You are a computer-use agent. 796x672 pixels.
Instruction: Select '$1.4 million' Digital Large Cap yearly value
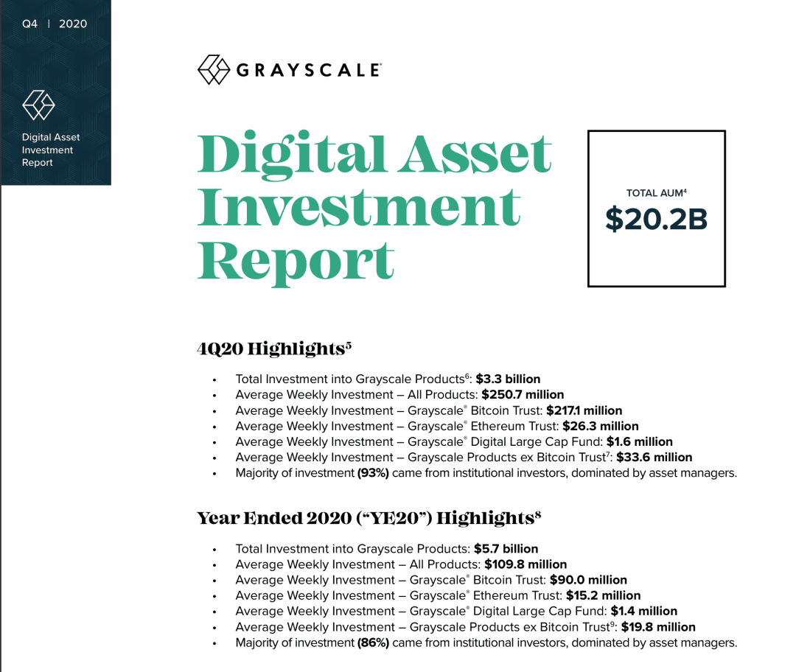pyautogui.click(x=644, y=612)
